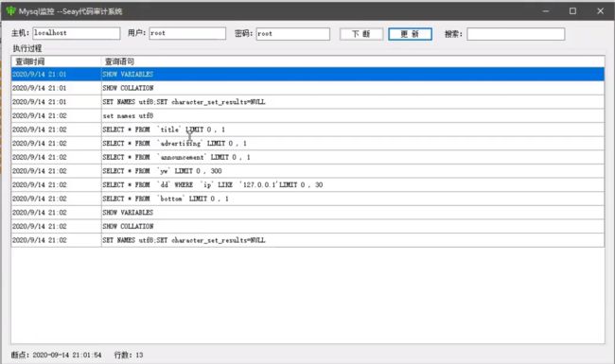
Task: Close the Mysql监控 window
Action: coord(600,11)
